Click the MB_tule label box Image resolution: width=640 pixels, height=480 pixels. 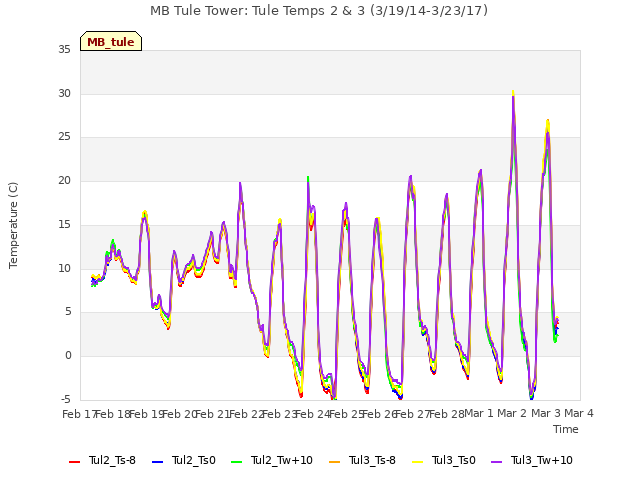(x=111, y=41)
